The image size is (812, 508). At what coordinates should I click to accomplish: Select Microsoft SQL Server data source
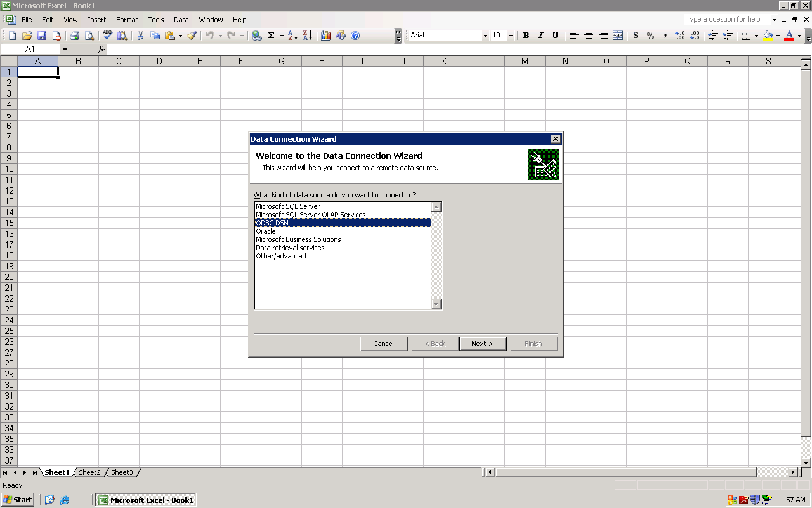coord(343,206)
